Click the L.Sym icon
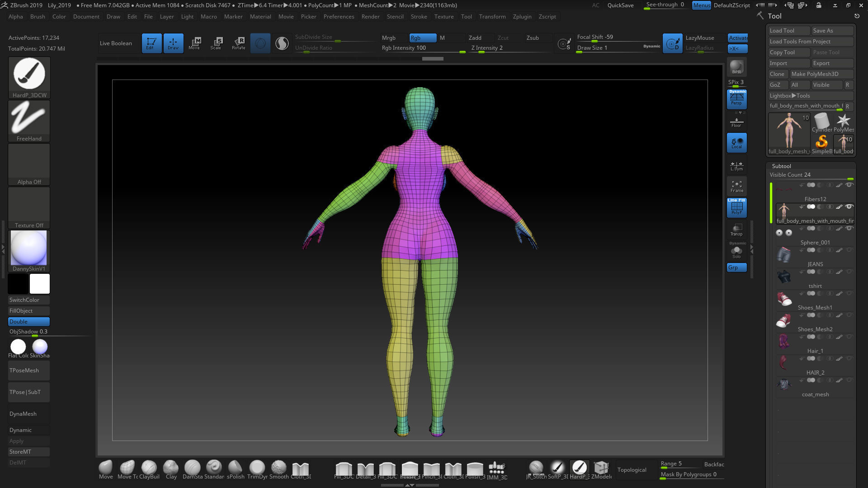 tap(736, 166)
